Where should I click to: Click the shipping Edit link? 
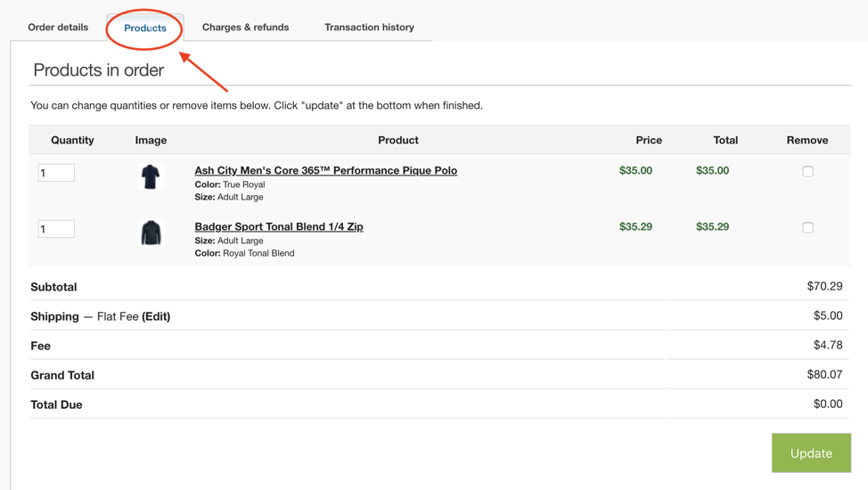click(156, 316)
